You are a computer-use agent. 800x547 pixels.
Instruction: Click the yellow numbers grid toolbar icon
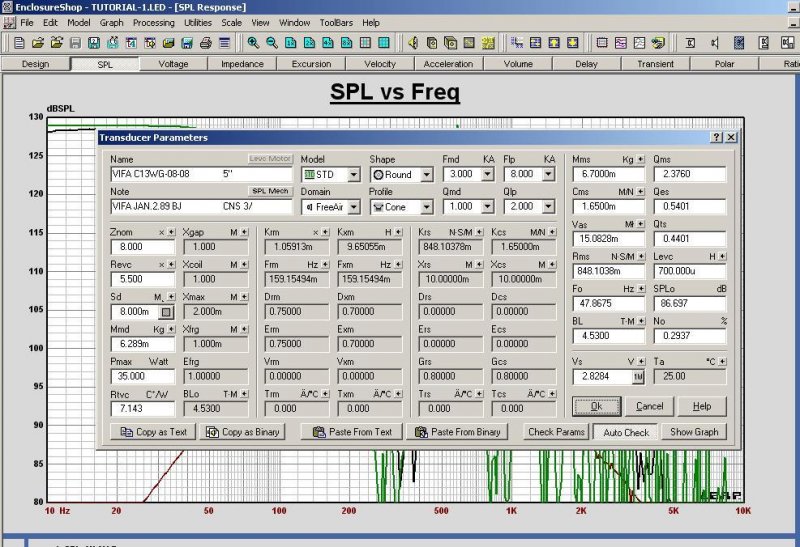click(488, 43)
